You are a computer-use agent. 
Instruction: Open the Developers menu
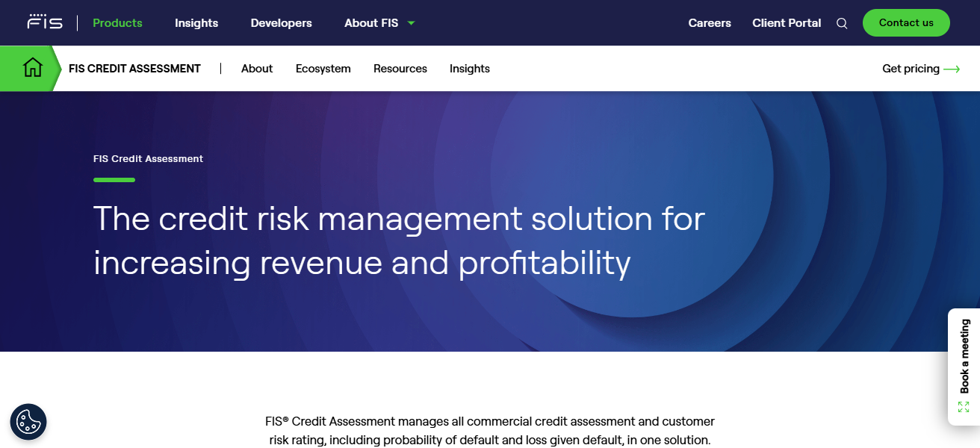click(281, 23)
